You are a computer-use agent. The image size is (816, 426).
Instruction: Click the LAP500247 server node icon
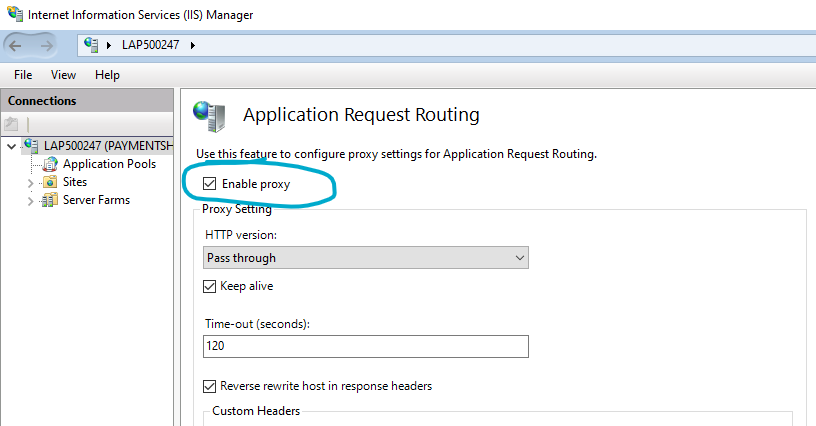[x=31, y=146]
